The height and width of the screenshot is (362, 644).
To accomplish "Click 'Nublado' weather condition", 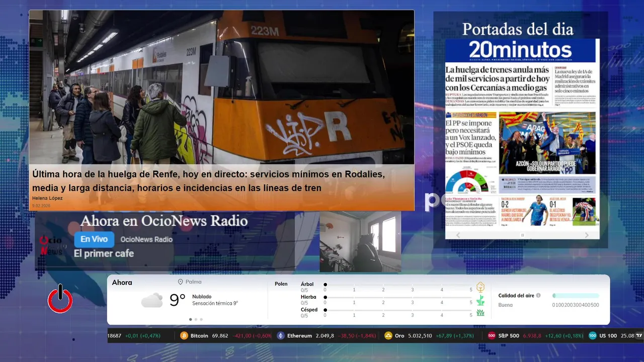I will (202, 297).
